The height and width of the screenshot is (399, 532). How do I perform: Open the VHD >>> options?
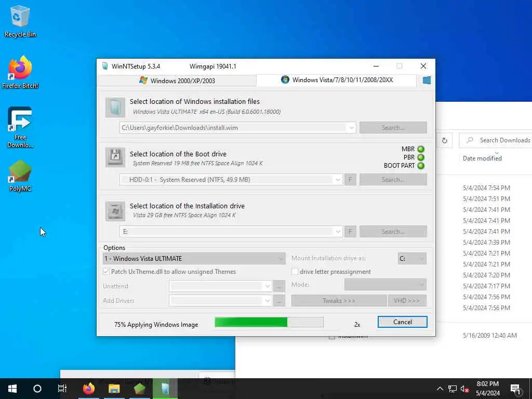[x=407, y=301]
